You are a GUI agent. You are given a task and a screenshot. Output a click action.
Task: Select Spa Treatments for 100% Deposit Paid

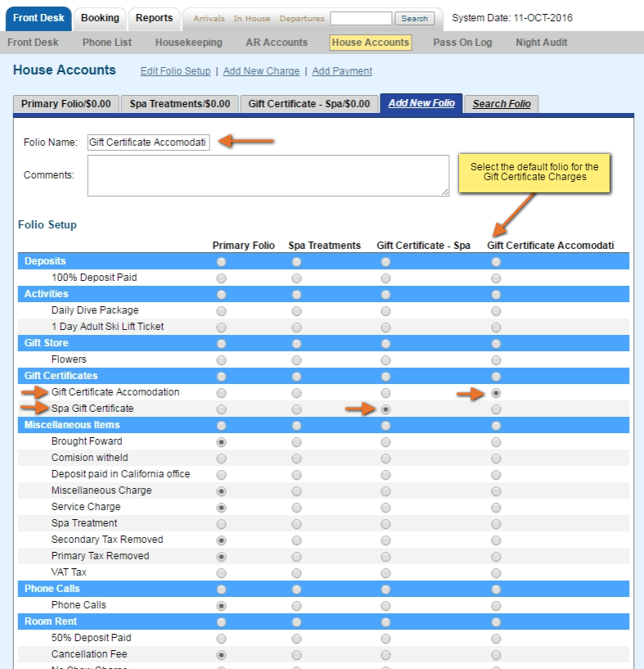pyautogui.click(x=296, y=278)
